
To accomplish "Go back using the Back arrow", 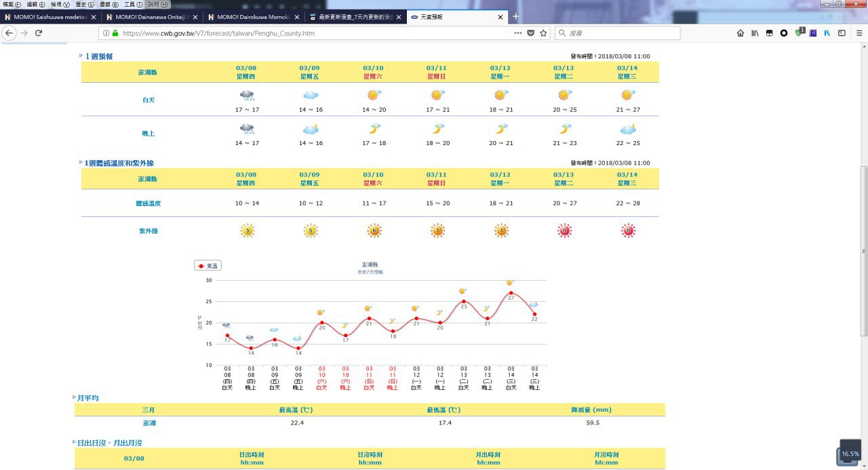I will tap(9, 33).
